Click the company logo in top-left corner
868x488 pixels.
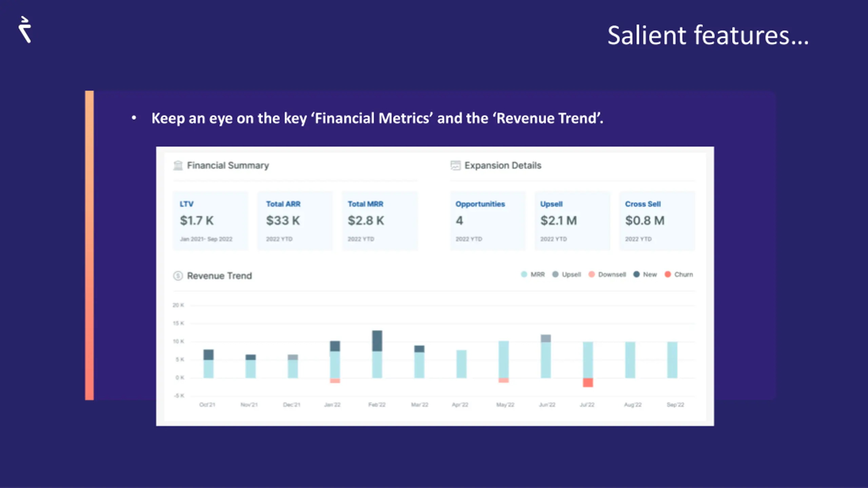(25, 30)
